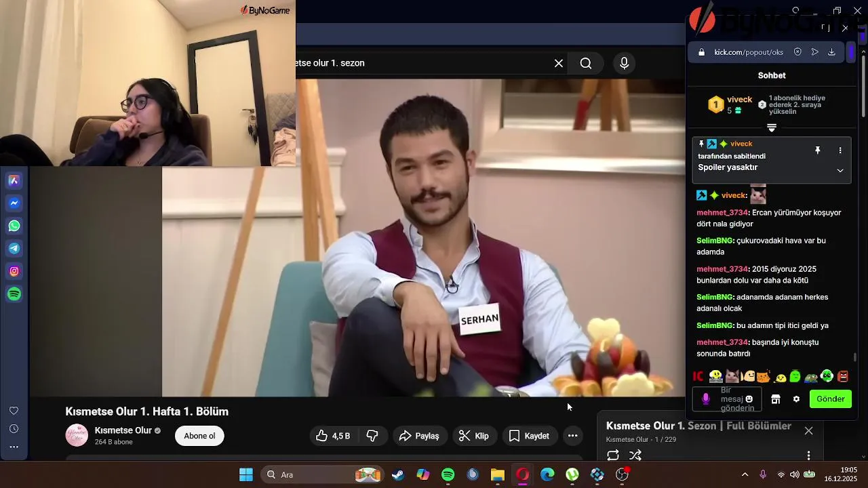Click the taskbar Ara search box

[323, 474]
